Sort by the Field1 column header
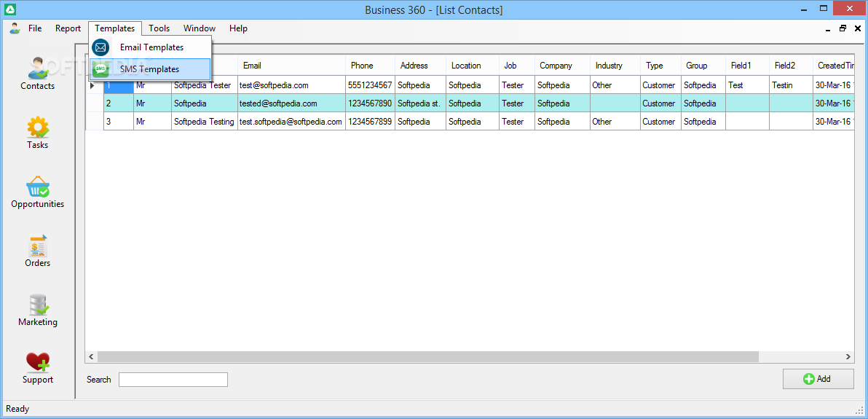 tap(747, 66)
